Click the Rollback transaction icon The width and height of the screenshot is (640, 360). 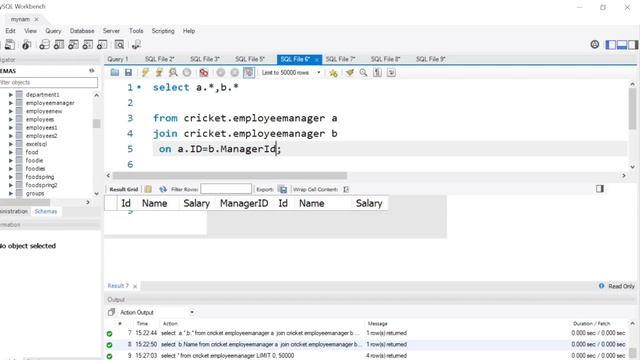(x=235, y=73)
